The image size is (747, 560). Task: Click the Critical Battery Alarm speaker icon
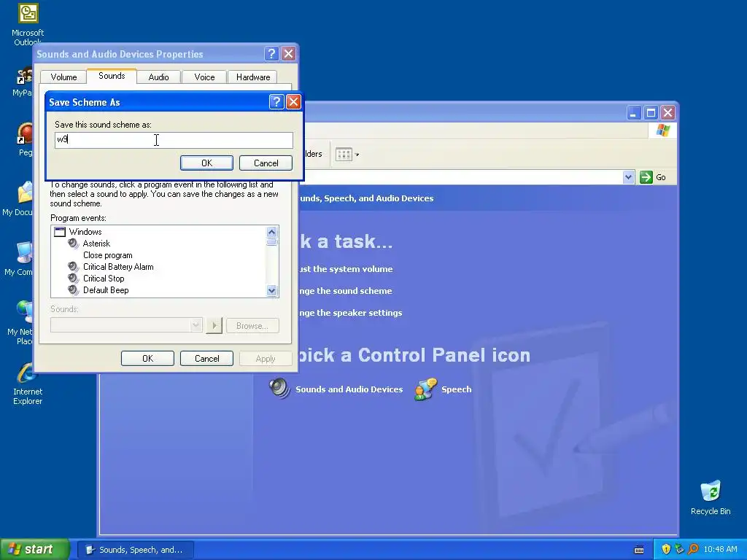click(74, 267)
